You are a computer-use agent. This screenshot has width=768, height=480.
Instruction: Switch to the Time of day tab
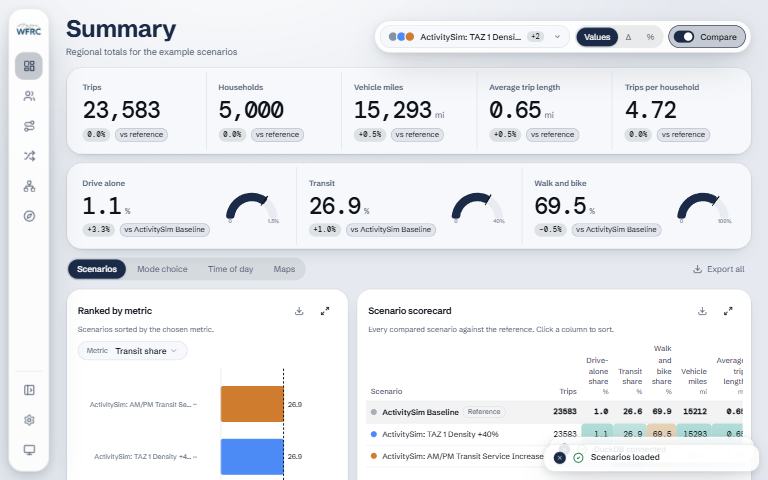230,269
